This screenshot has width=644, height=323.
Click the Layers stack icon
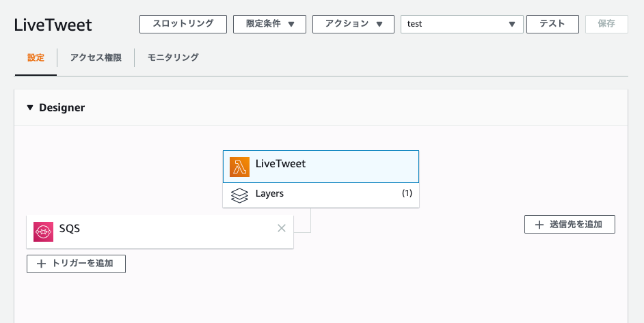pyautogui.click(x=239, y=195)
